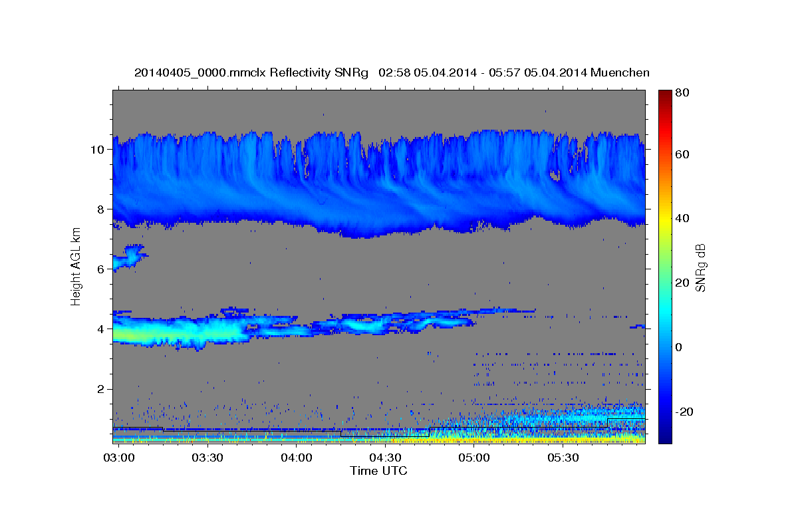
Task: Click the colorbar value 40
Action: 682,218
